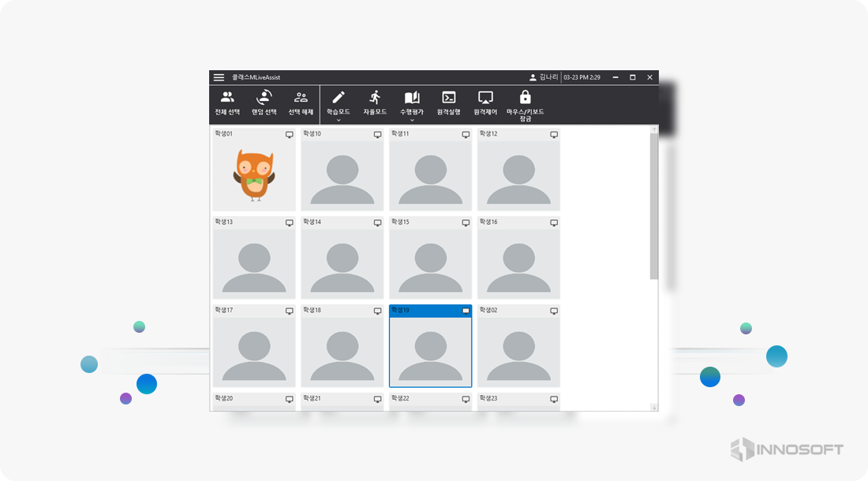Click the scroll-up arrow of student list
The height and width of the screenshot is (481, 868).
coord(654,129)
